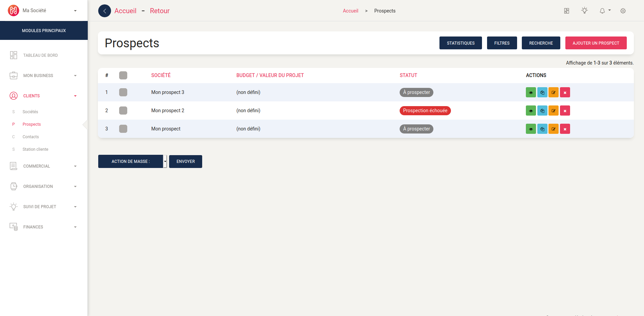View details of Mon prospect 3

(531, 92)
